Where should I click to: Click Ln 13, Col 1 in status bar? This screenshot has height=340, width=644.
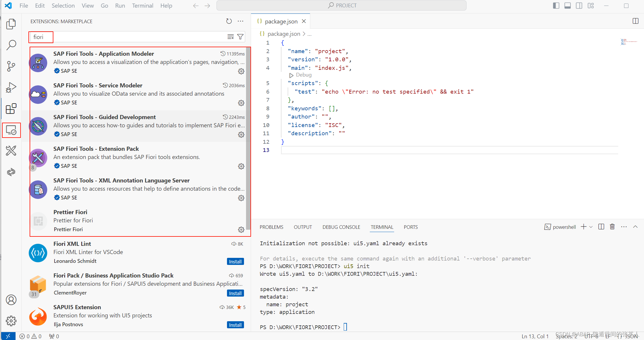(x=535, y=336)
